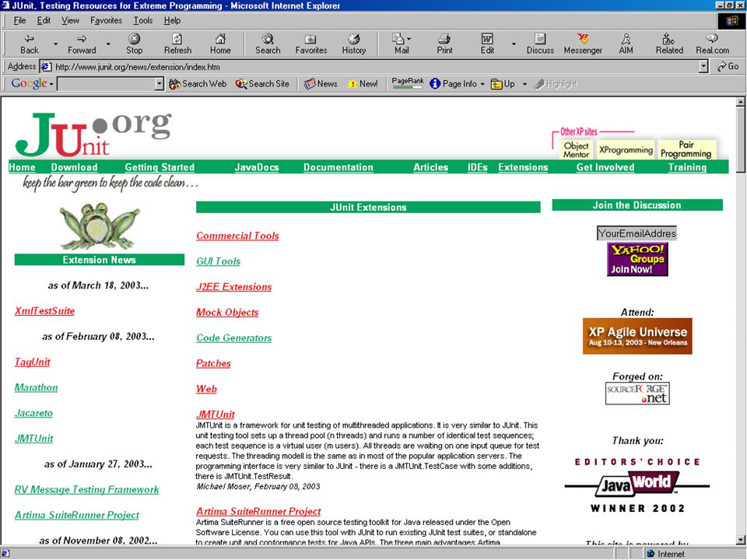Print the current page
The height and width of the screenshot is (560, 747).
pyautogui.click(x=444, y=44)
